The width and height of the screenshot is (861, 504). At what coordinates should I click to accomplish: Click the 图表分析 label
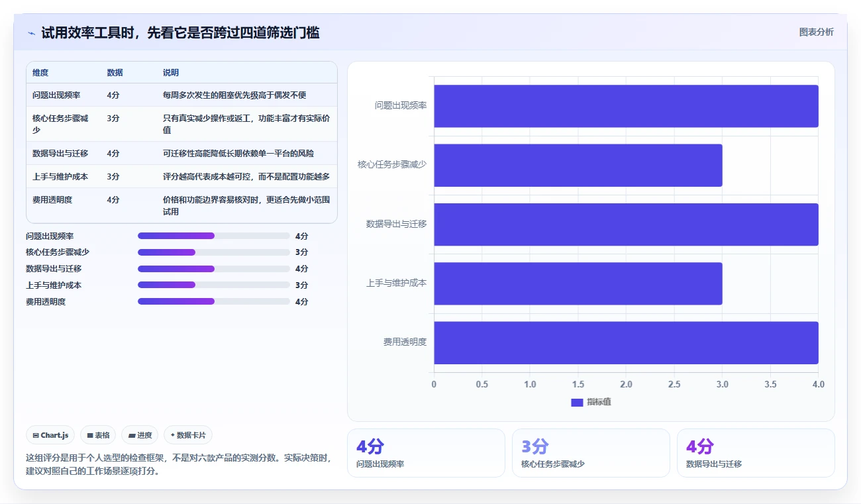tap(816, 32)
